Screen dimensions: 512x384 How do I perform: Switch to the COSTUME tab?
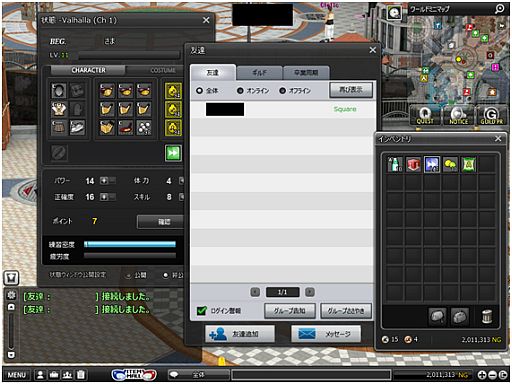(163, 70)
